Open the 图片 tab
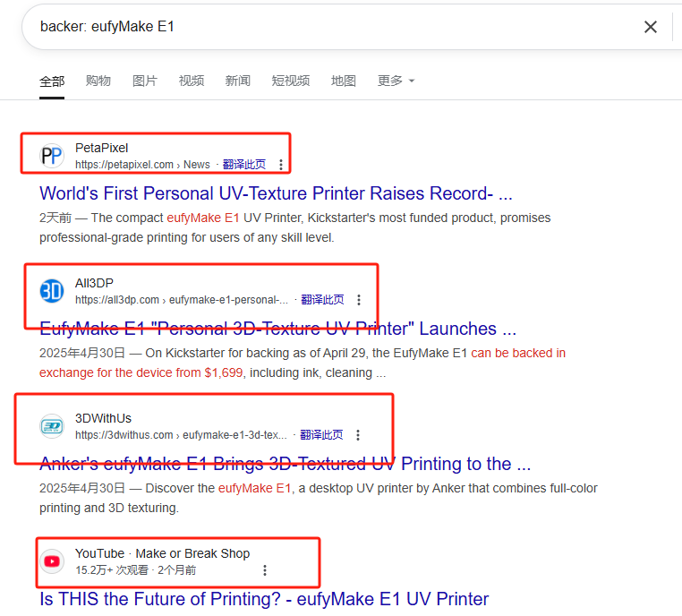682x616 pixels. [145, 81]
